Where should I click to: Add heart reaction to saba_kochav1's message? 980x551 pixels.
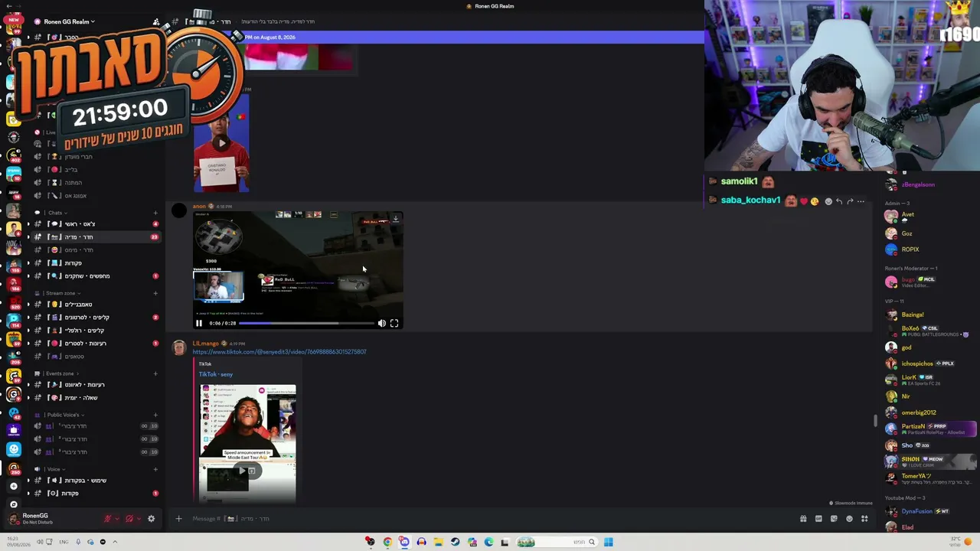click(x=803, y=201)
